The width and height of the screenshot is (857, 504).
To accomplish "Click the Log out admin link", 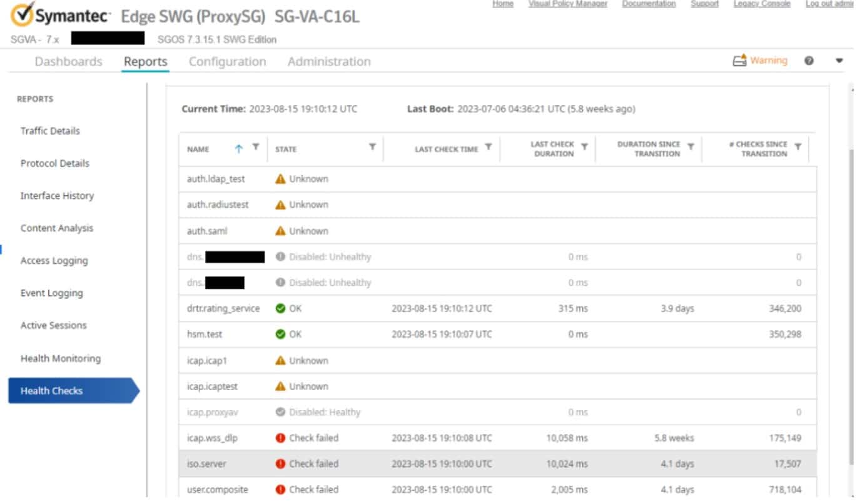I will (x=829, y=4).
